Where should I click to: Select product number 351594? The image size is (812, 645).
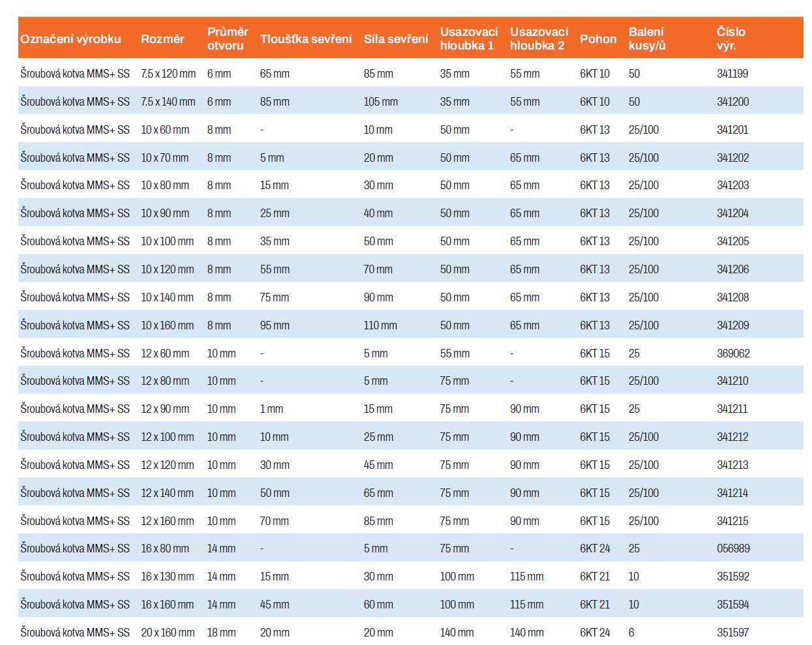click(x=732, y=605)
